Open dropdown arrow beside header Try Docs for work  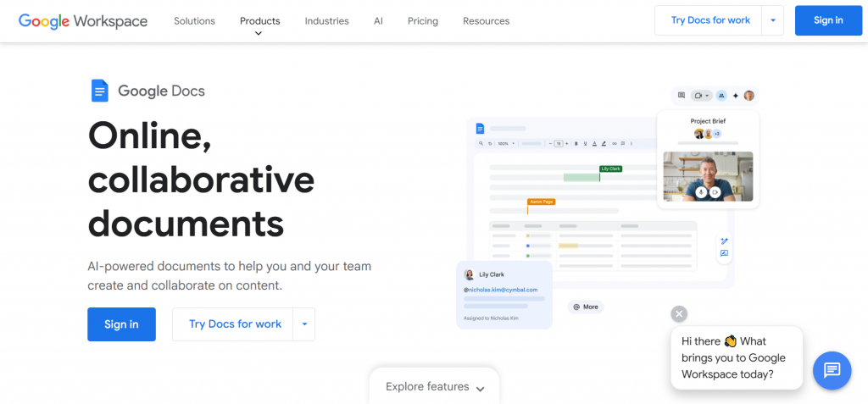773,20
